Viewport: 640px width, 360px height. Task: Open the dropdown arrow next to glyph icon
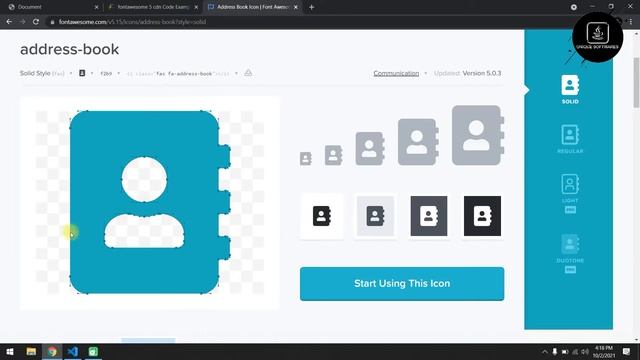[92, 73]
